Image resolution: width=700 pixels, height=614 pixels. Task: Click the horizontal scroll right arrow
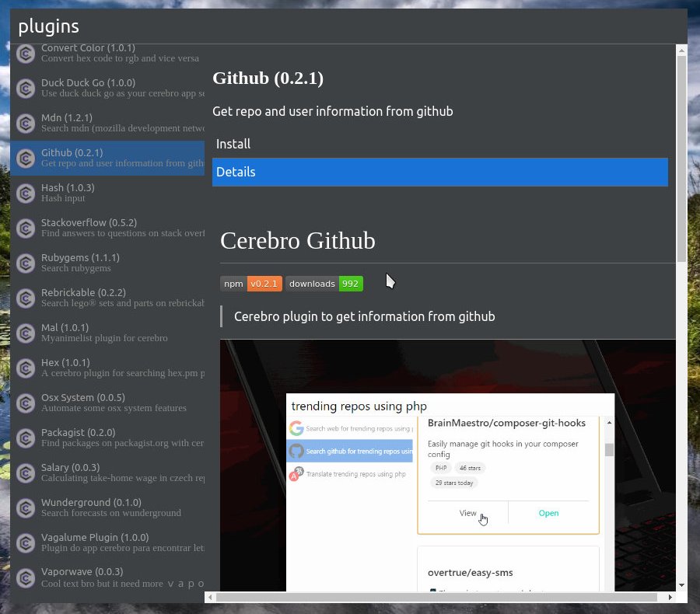coord(670,597)
